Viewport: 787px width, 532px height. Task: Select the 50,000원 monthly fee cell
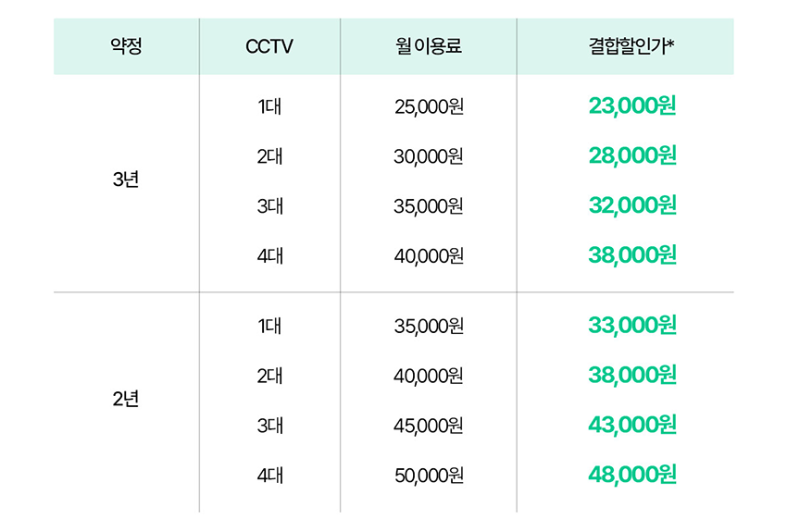pyautogui.click(x=429, y=476)
